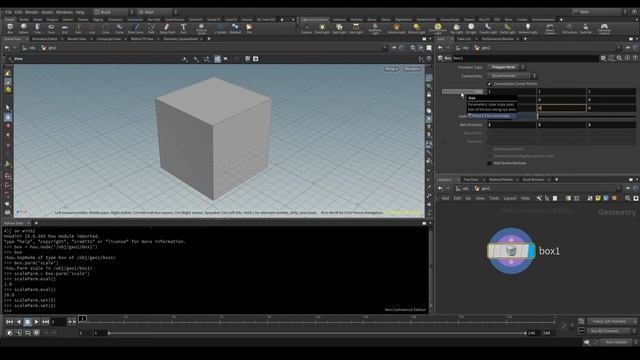Open the Primitive Type dropdown
This screenshot has width=640, height=360.
(x=506, y=67)
